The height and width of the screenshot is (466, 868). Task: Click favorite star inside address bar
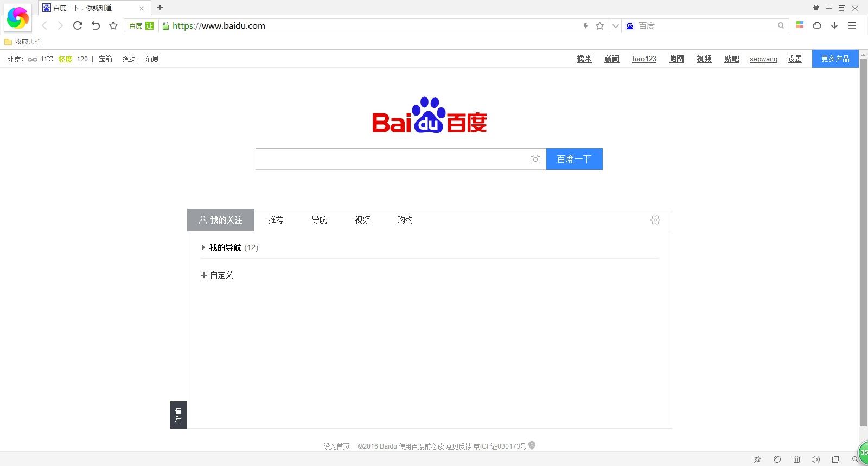(599, 25)
